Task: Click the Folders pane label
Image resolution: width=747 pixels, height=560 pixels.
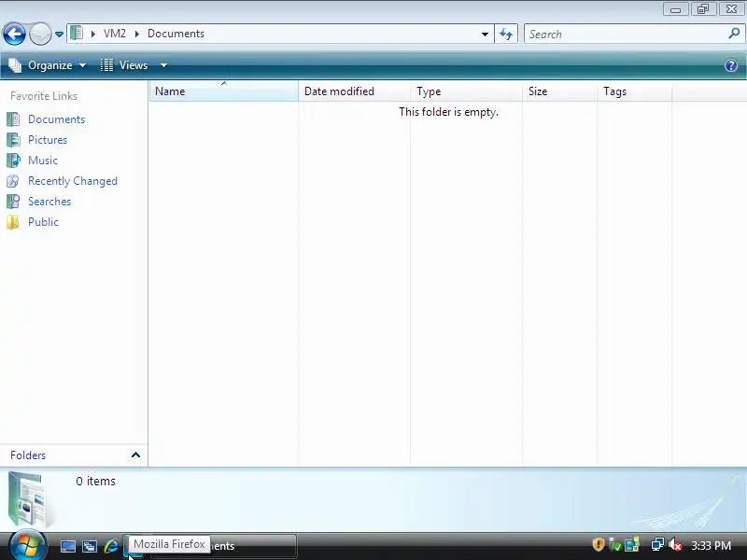Action: click(x=28, y=455)
